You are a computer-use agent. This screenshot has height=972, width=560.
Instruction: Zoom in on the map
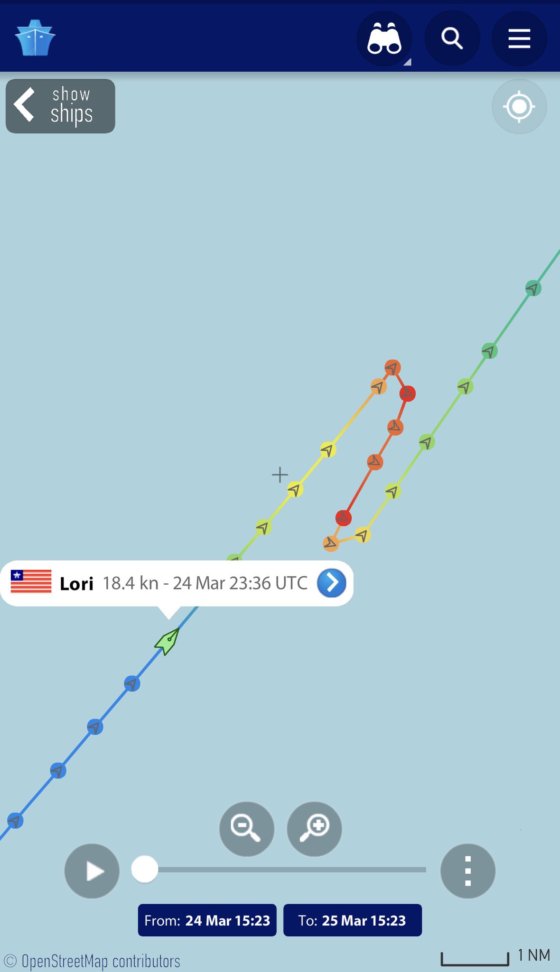point(314,829)
